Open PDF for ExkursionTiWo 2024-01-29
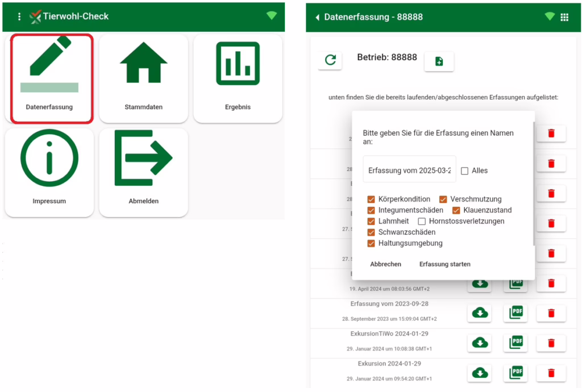Image resolution: width=582 pixels, height=392 pixels. [x=516, y=342]
